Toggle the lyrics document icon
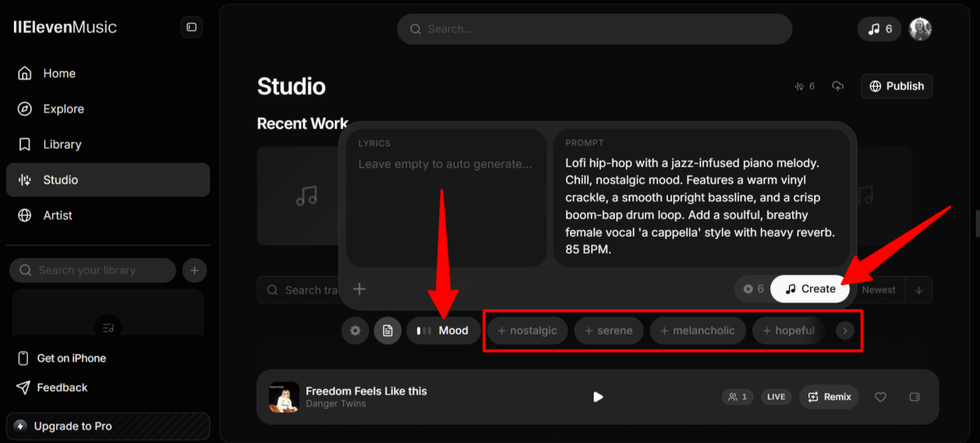The image size is (980, 443). click(x=388, y=330)
